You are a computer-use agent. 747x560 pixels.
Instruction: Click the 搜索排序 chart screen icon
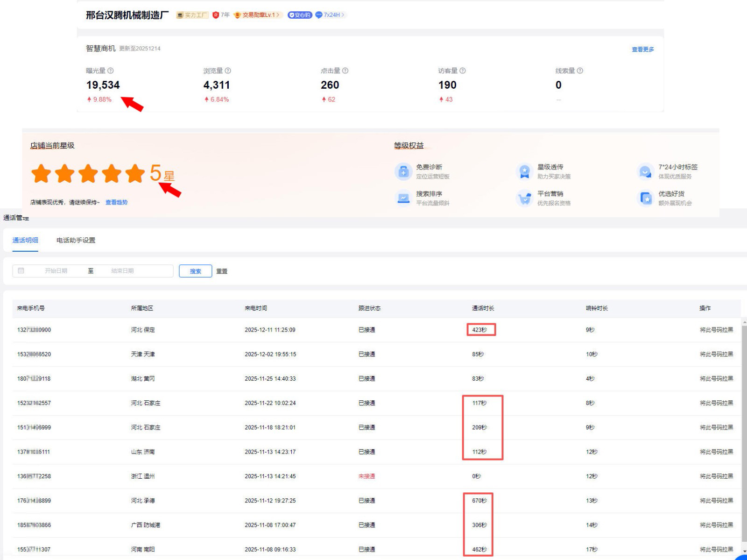(403, 198)
